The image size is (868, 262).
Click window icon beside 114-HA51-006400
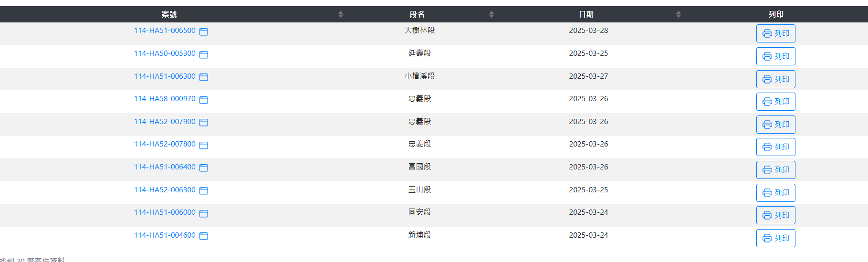pyautogui.click(x=203, y=168)
